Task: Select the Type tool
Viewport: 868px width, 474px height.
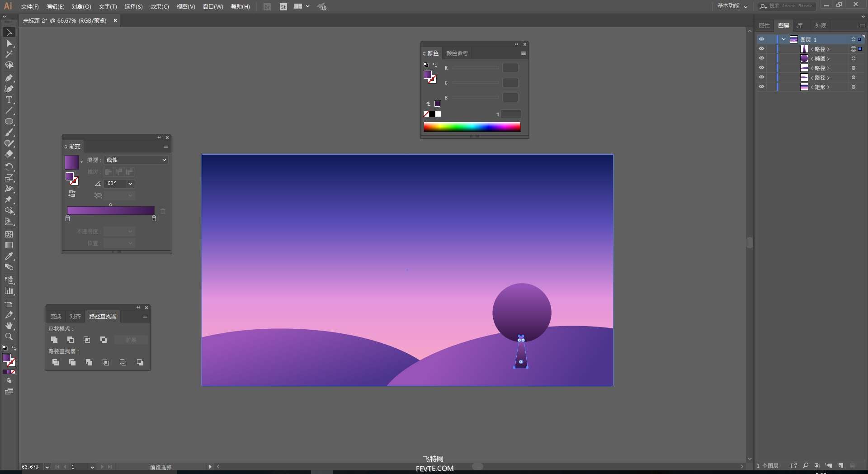Action: point(9,100)
